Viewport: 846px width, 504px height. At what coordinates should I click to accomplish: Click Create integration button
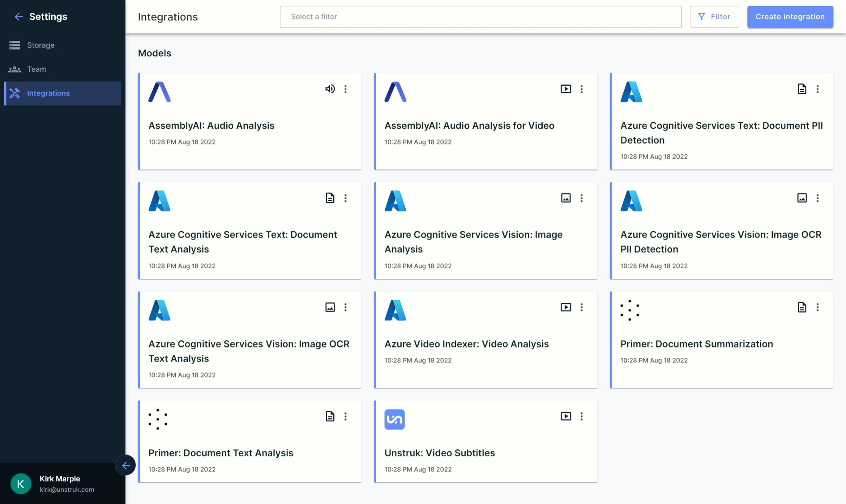pos(790,17)
